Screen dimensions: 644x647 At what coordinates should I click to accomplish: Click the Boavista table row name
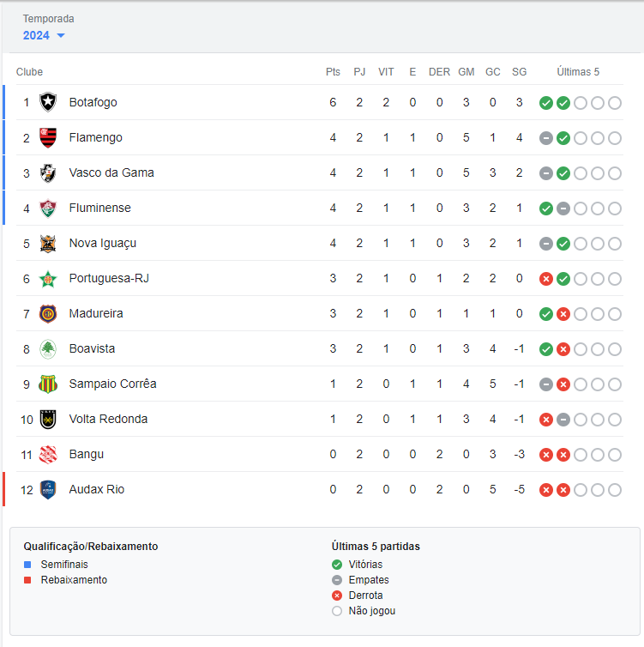pos(92,348)
